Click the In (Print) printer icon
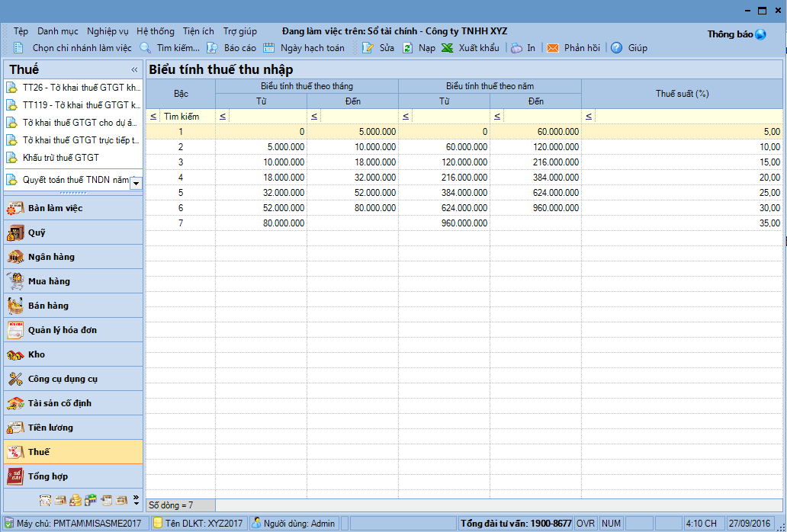Viewport: 787px width, 532px height. (x=517, y=48)
